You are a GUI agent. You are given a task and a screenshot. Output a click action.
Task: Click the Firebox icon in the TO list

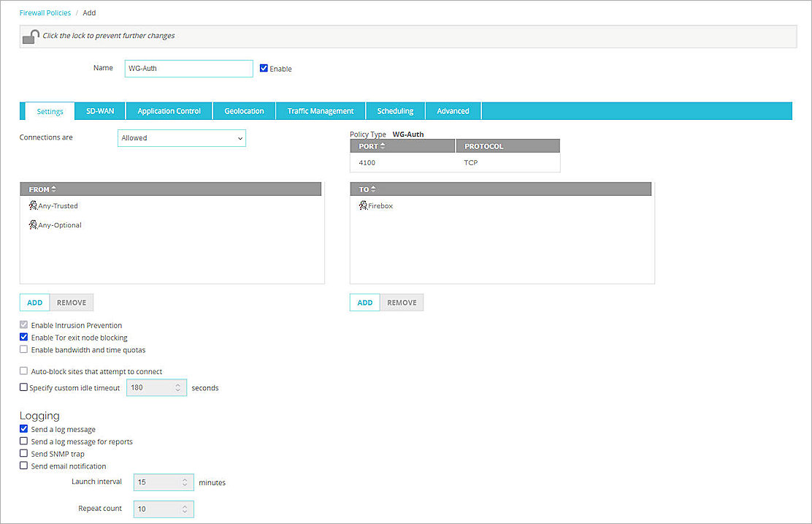pyautogui.click(x=363, y=205)
